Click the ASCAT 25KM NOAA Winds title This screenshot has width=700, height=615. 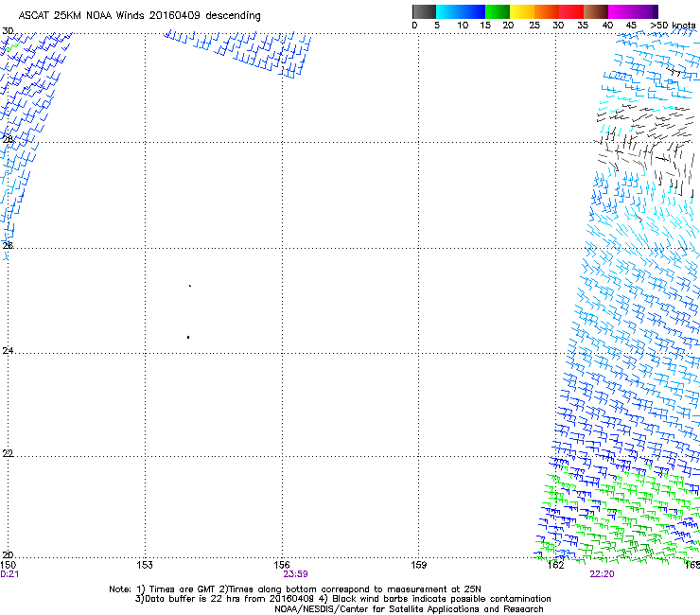139,15
